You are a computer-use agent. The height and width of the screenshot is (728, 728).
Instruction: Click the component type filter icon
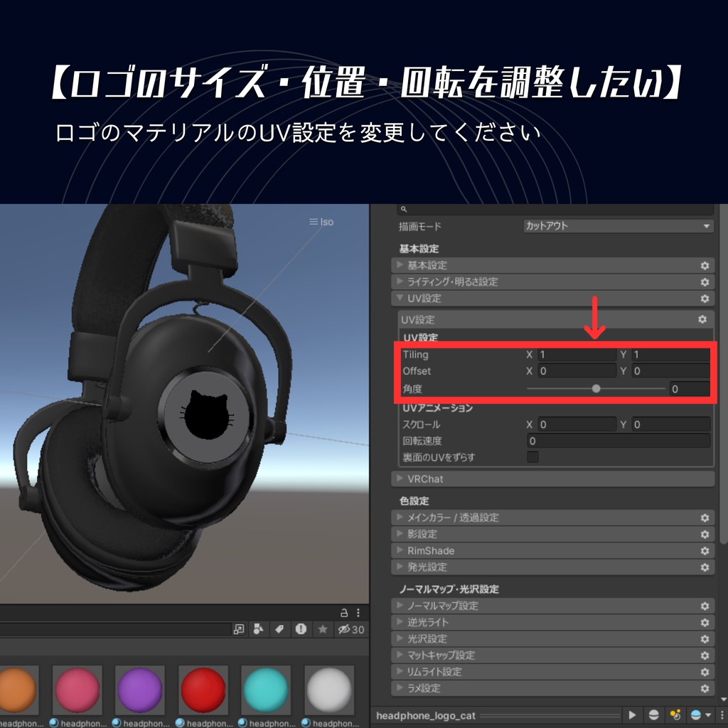click(x=257, y=628)
